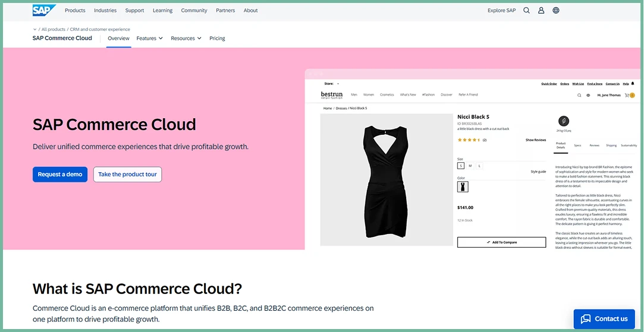The image size is (644, 332).
Task: Select size S option
Action: coord(461,166)
